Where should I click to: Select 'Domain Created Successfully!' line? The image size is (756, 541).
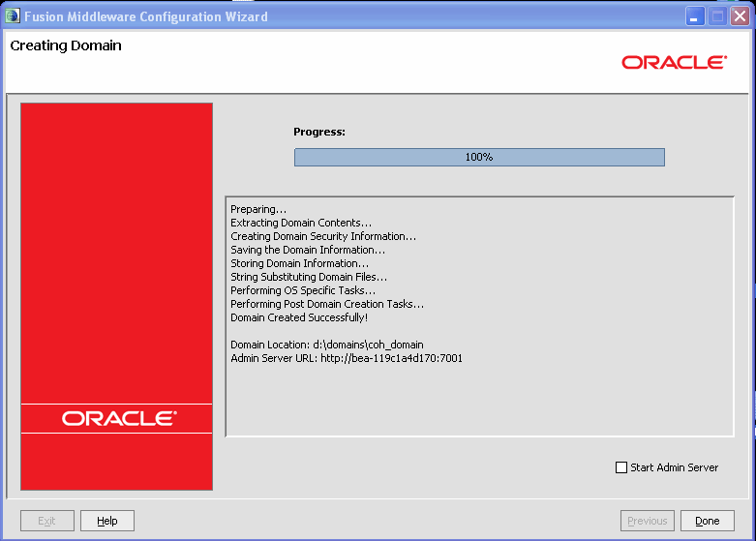coord(299,317)
